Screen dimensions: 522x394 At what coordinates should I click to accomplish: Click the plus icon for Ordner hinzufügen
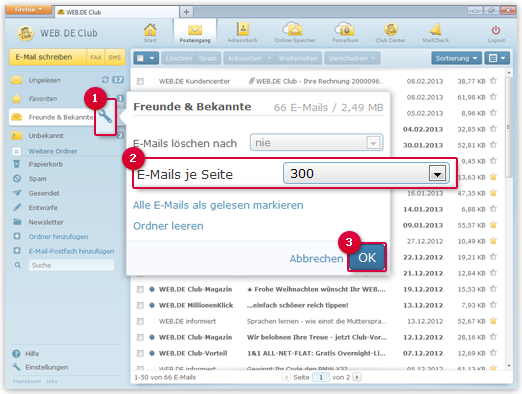tap(17, 236)
